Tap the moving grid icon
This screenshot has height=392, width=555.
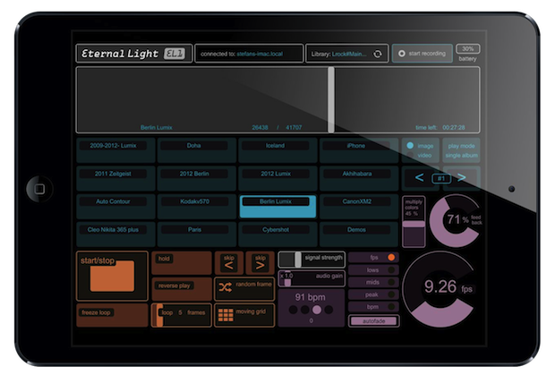pyautogui.click(x=226, y=315)
